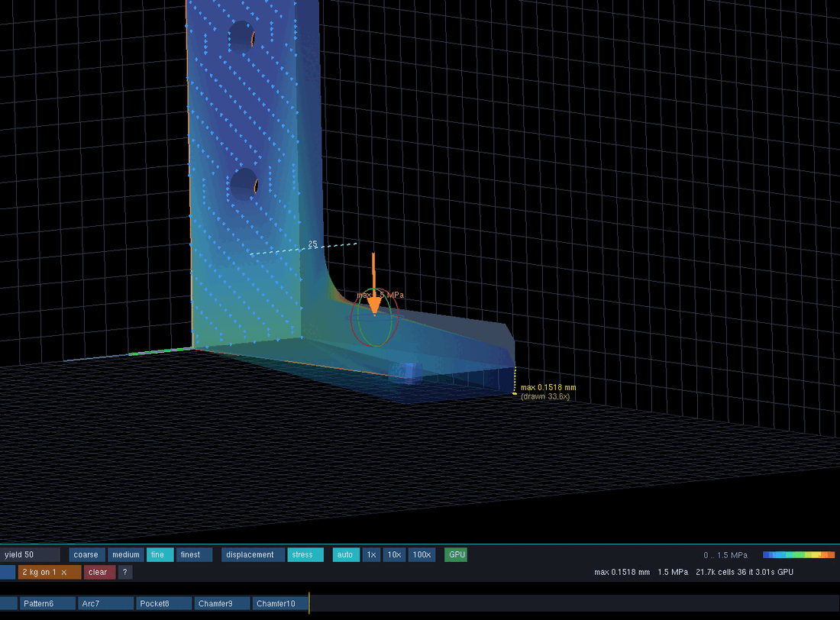Select the Chamfer9 feature in timeline
The height and width of the screenshot is (620, 840).
pyautogui.click(x=222, y=603)
